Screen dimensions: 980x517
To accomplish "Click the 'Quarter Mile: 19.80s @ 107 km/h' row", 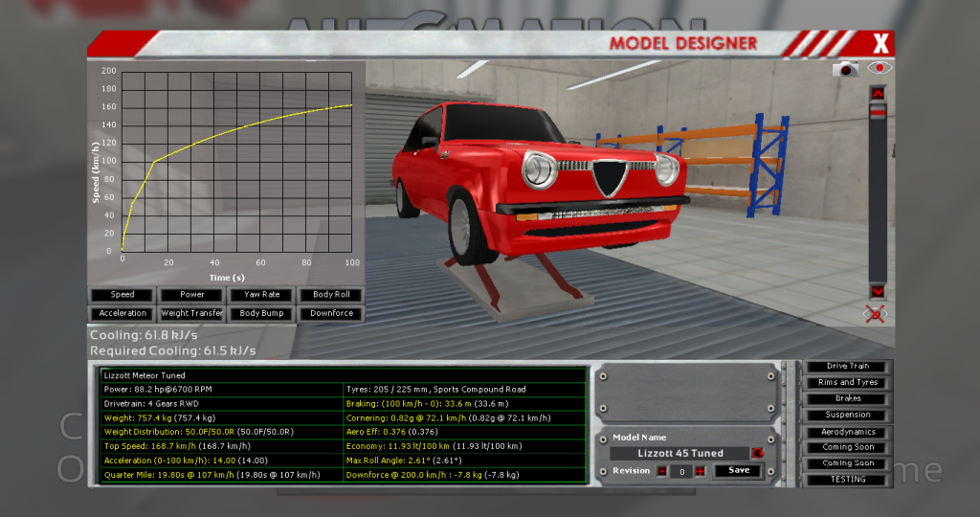I will pyautogui.click(x=222, y=475).
